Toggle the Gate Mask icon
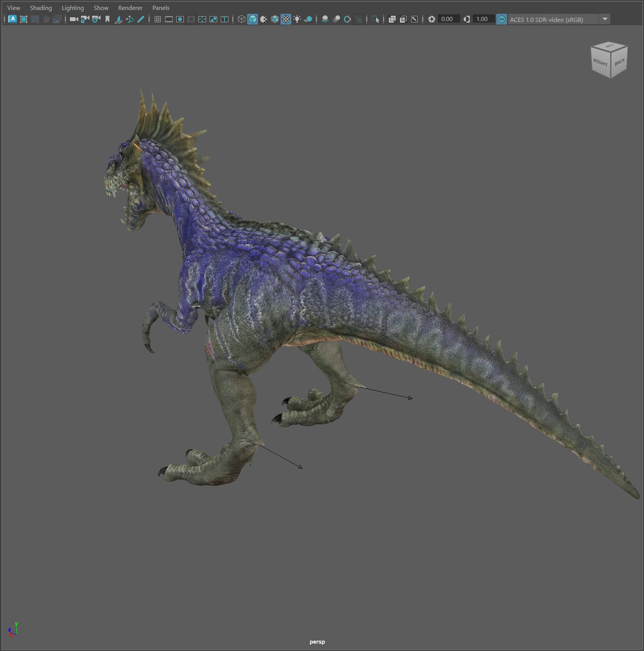 coord(191,19)
